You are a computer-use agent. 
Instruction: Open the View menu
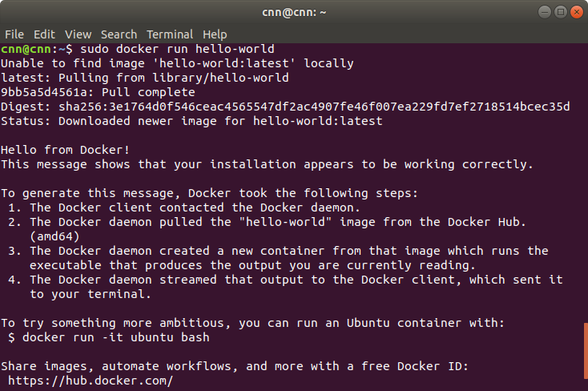pos(78,34)
